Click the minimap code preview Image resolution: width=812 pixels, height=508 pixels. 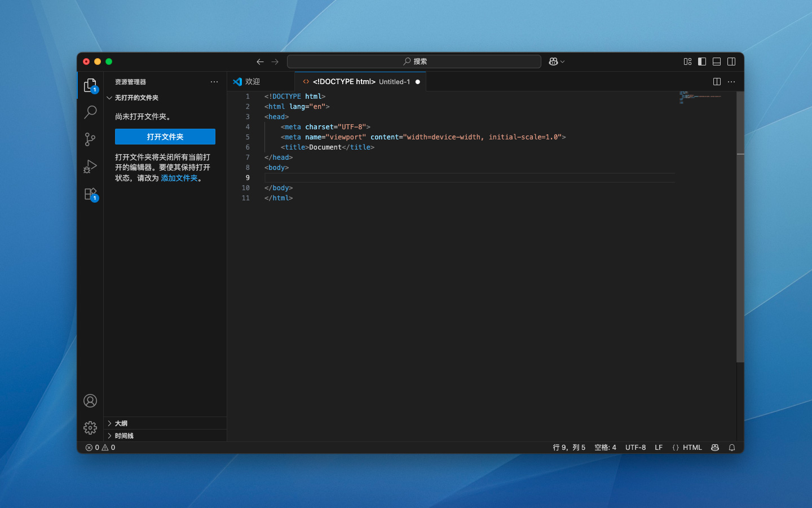pyautogui.click(x=700, y=97)
